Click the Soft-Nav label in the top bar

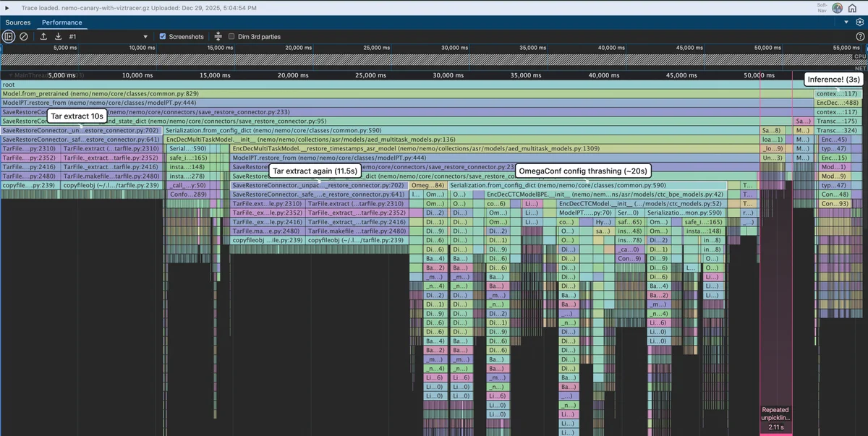[822, 7]
